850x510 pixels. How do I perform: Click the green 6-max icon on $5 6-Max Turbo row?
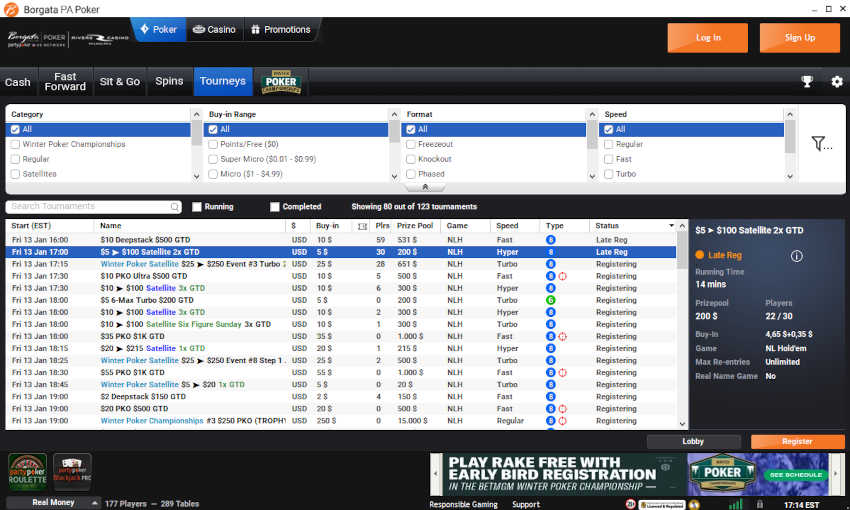tap(550, 300)
